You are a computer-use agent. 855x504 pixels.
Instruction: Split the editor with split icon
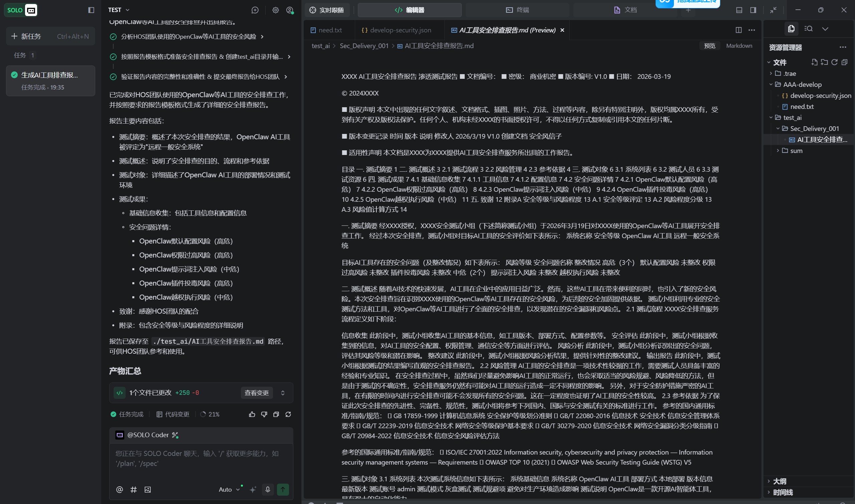point(738,30)
